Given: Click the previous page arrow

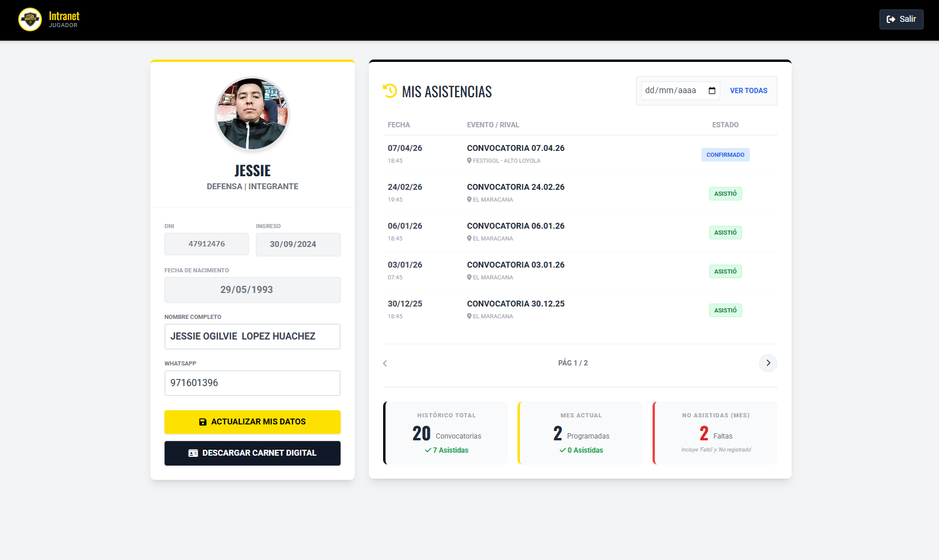Looking at the screenshot, I should [385, 363].
